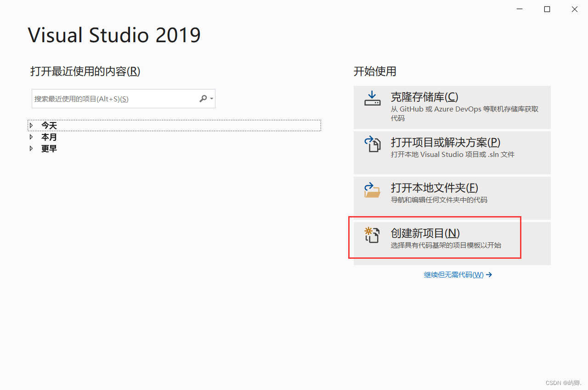Open the search options dropdown arrow
The width and height of the screenshot is (588, 390).
coord(211,99)
